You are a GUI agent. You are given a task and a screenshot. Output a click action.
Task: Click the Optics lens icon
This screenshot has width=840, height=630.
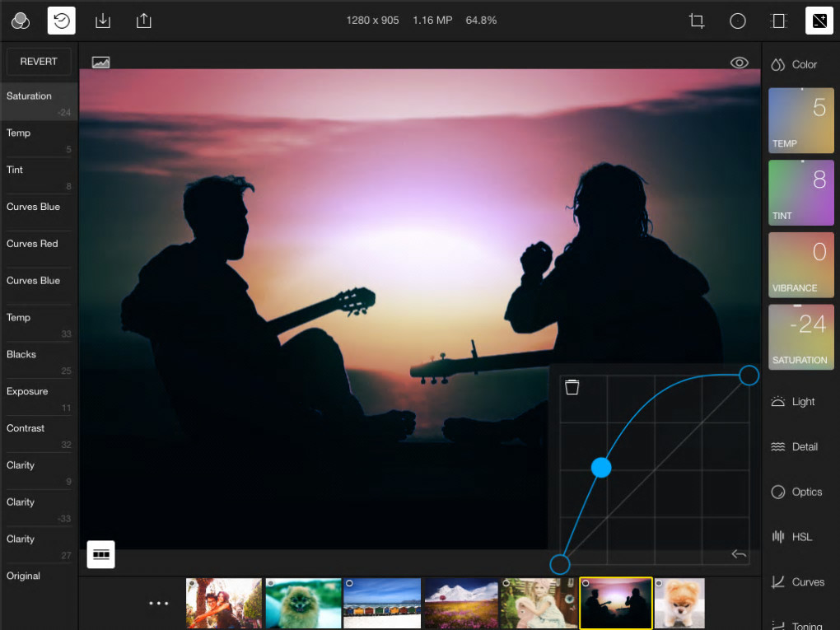(778, 492)
